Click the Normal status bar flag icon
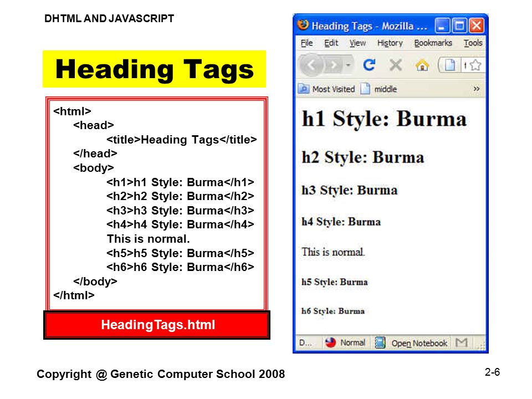The image size is (532, 399). coord(330,342)
